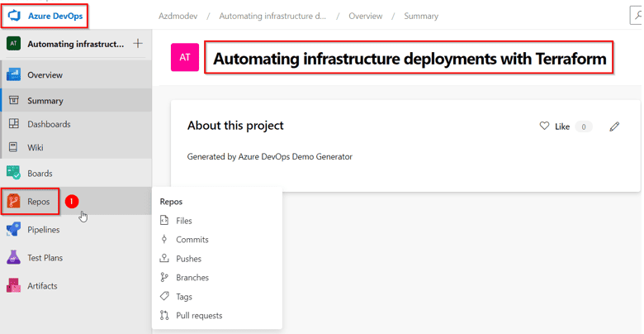Click the Azdmodev breadcrumb
This screenshot has height=334, width=644.
pos(178,16)
